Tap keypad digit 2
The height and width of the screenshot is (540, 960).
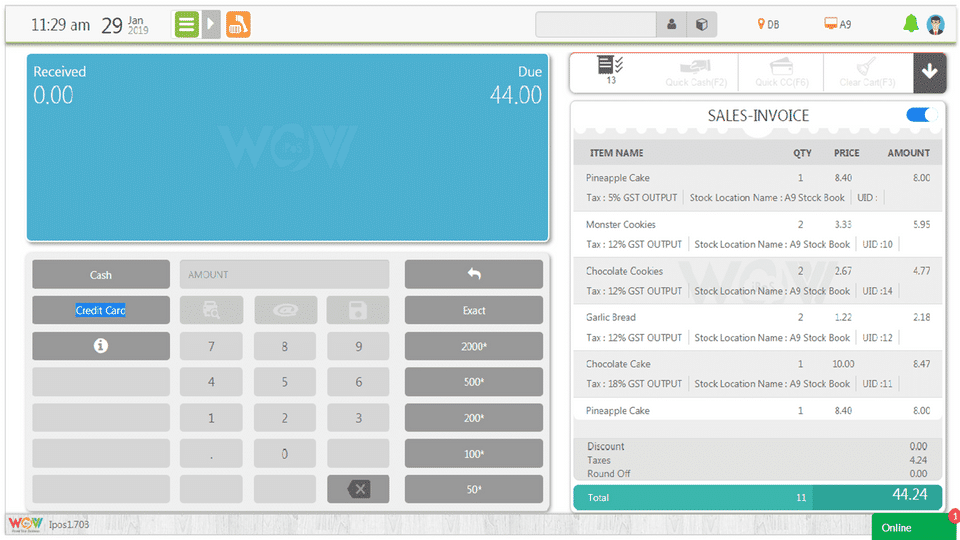tap(285, 418)
